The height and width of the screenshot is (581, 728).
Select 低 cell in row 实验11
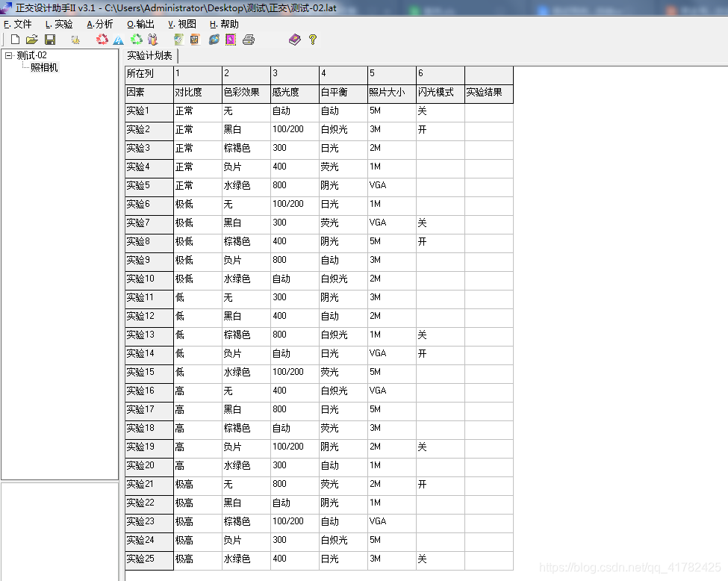[x=198, y=299]
